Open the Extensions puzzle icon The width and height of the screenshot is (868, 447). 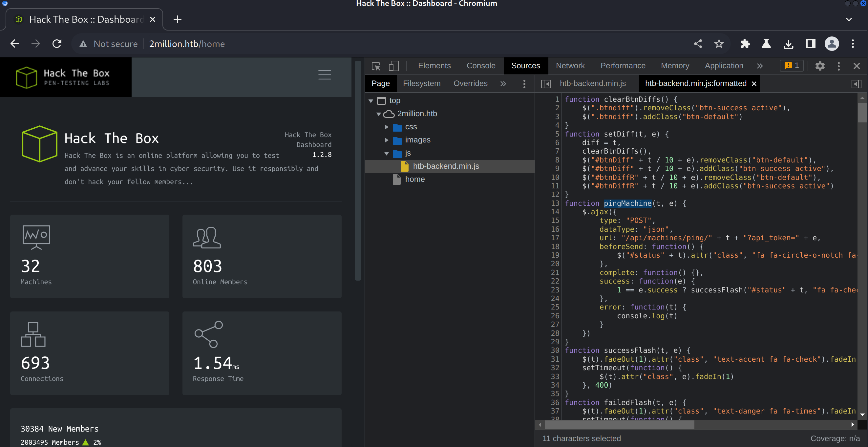745,44
